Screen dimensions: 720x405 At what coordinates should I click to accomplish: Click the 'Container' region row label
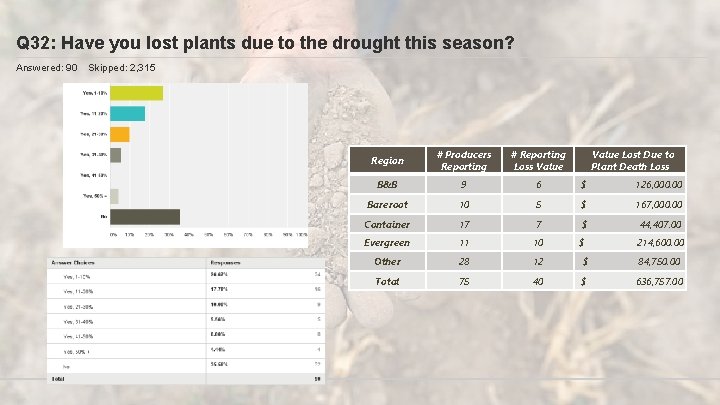(x=387, y=223)
